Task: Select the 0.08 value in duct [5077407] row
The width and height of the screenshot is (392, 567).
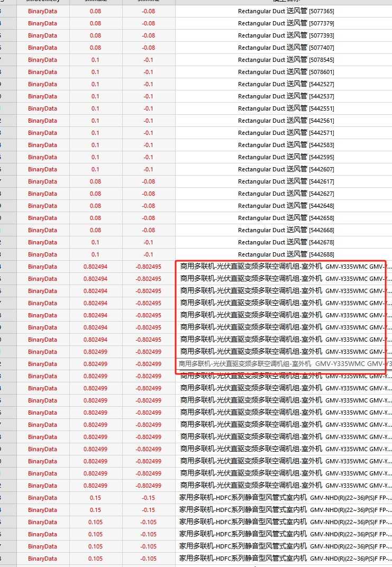Action: 95,48
